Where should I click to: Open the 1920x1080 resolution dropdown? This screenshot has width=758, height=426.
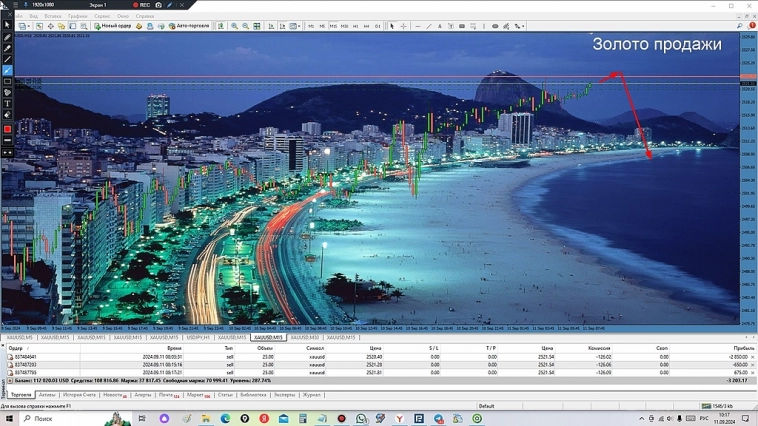coord(45,5)
